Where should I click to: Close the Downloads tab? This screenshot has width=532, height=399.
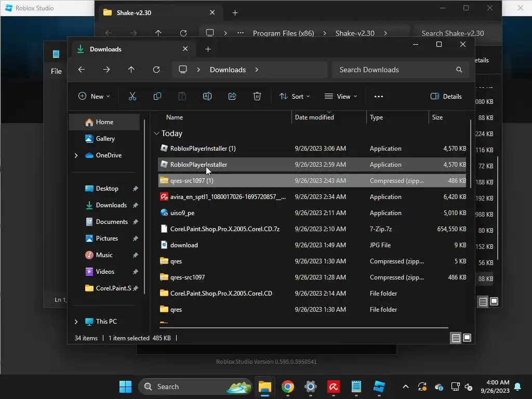tap(185, 49)
